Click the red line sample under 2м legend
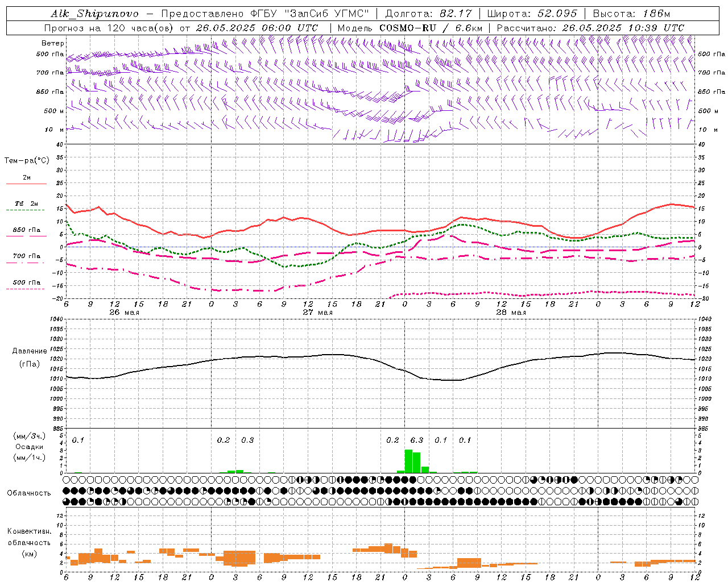Image resolution: width=728 pixels, height=582 pixels. click(26, 184)
